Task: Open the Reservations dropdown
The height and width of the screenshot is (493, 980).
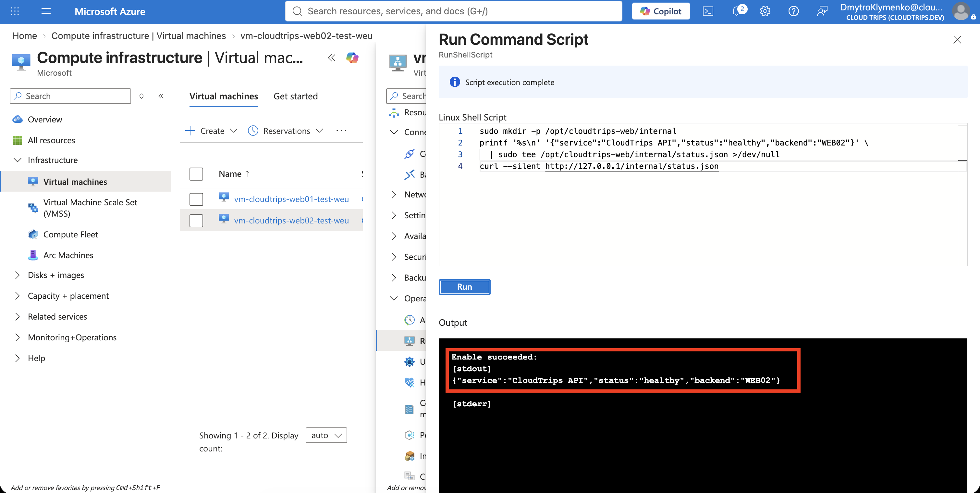Action: point(286,131)
